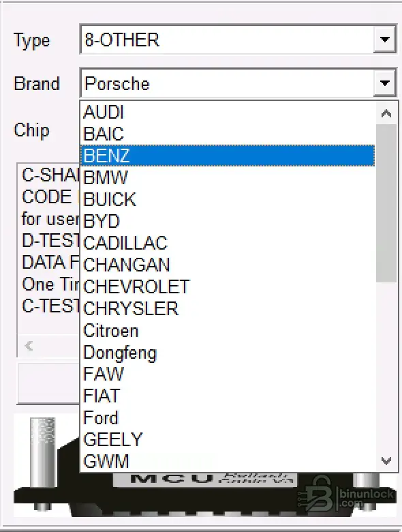Select Ford from the brand list
402x532 pixels.
228,417
